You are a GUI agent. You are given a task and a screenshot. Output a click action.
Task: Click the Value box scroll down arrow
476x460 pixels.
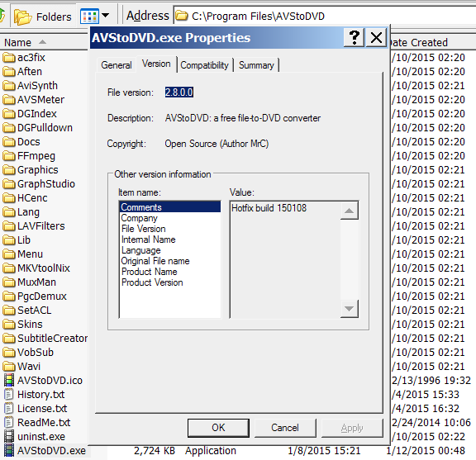[349, 309]
